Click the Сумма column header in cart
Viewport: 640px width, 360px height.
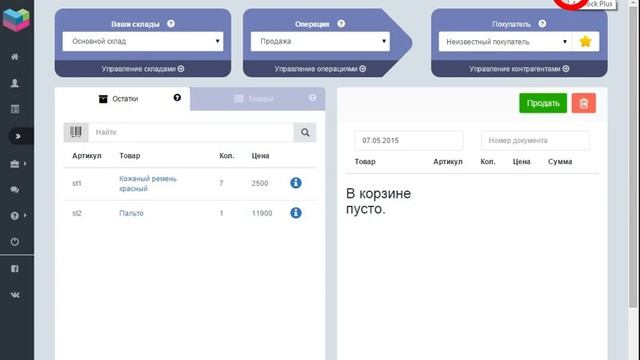tap(560, 162)
